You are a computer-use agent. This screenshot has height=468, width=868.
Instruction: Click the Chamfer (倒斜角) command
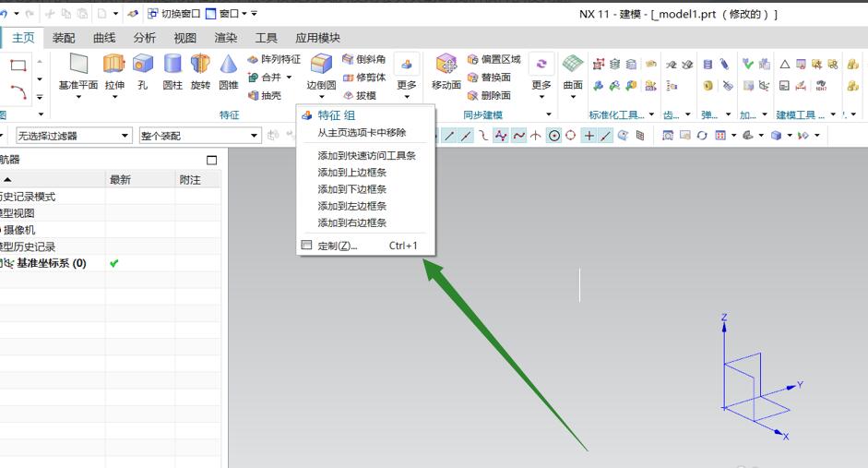tap(363, 59)
